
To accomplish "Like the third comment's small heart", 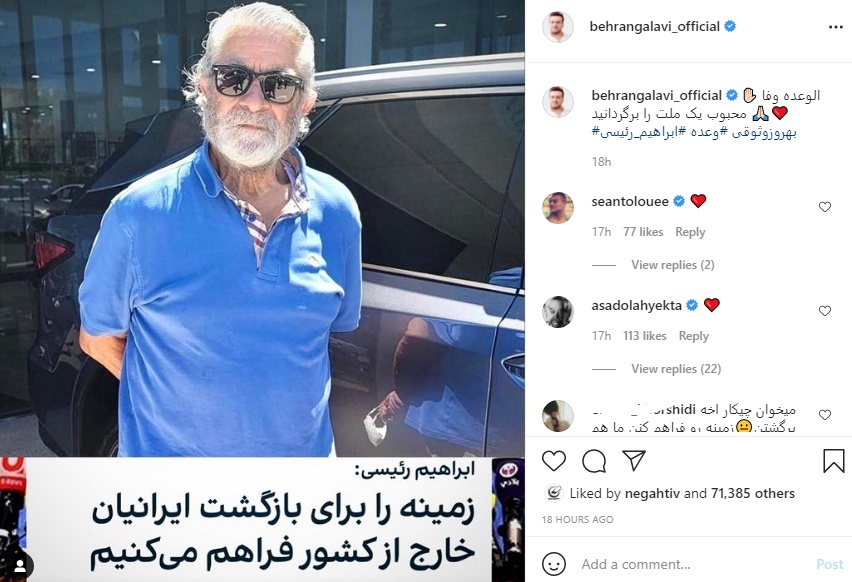I will click(x=825, y=415).
